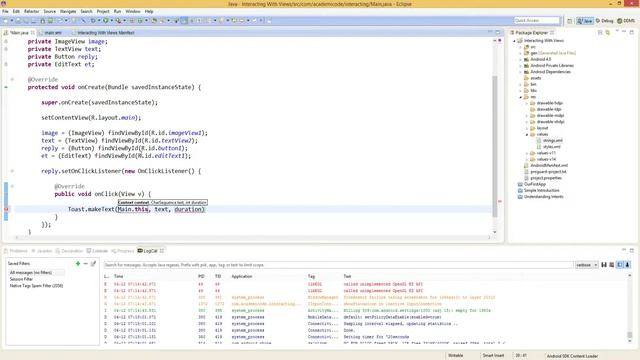Image resolution: width=640 pixels, height=360 pixels.
Task: Expand the src folder node
Action: 520,47
